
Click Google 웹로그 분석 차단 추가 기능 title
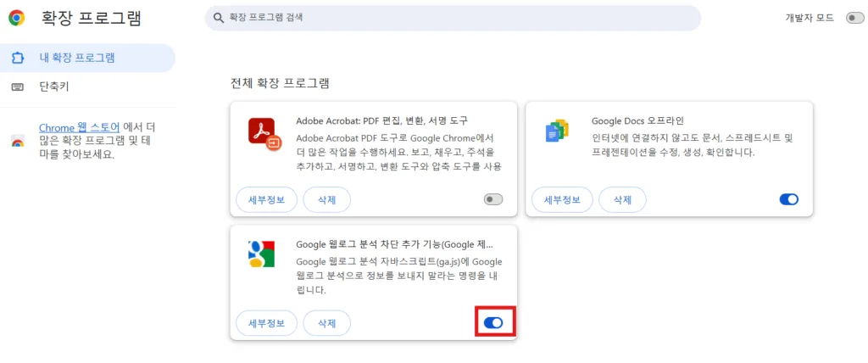(x=394, y=244)
